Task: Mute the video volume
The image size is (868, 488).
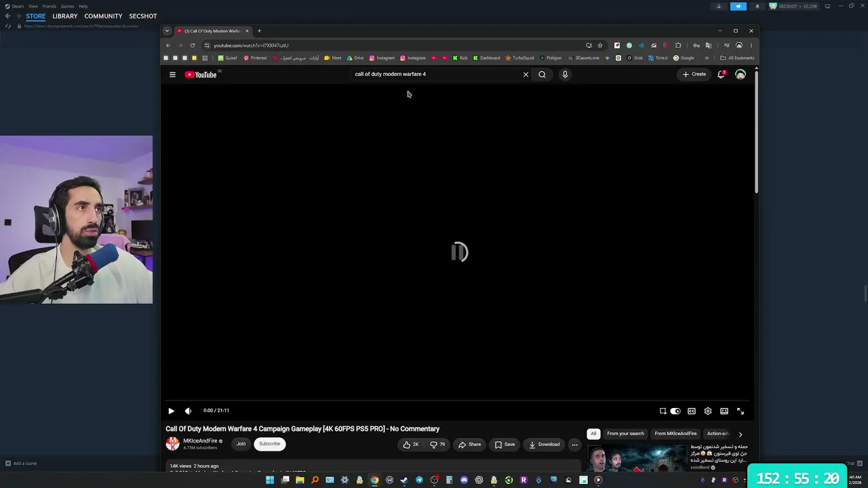Action: (188, 411)
